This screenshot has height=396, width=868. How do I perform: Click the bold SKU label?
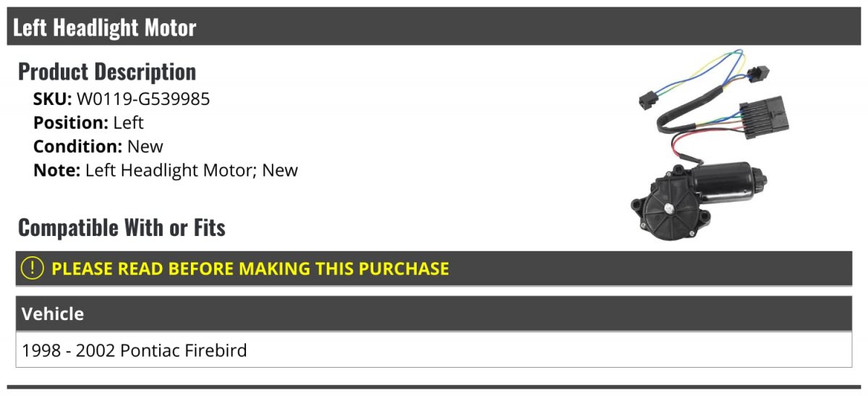pyautogui.click(x=52, y=99)
